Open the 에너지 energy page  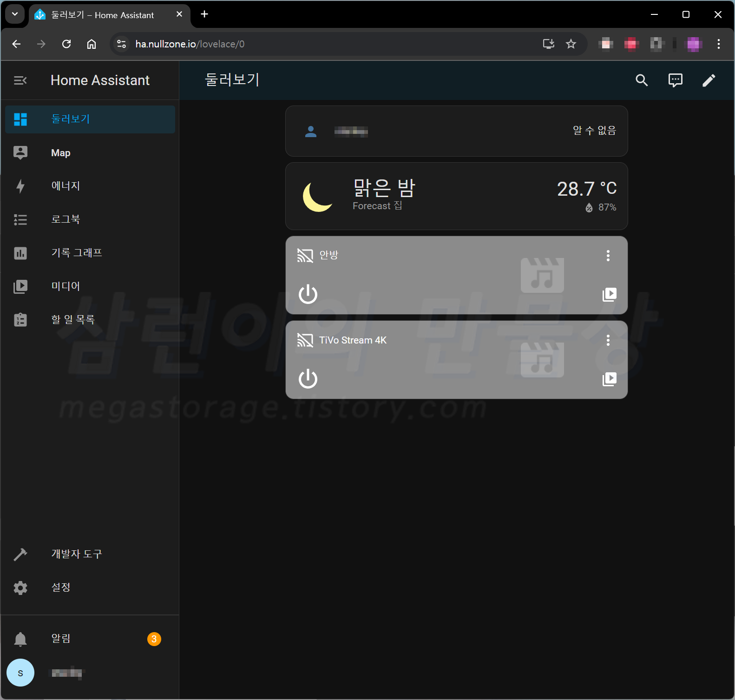(90, 186)
